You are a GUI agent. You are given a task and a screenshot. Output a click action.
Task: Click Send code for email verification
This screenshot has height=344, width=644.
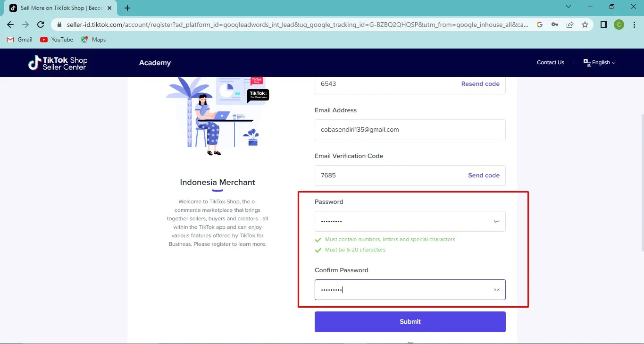click(484, 175)
